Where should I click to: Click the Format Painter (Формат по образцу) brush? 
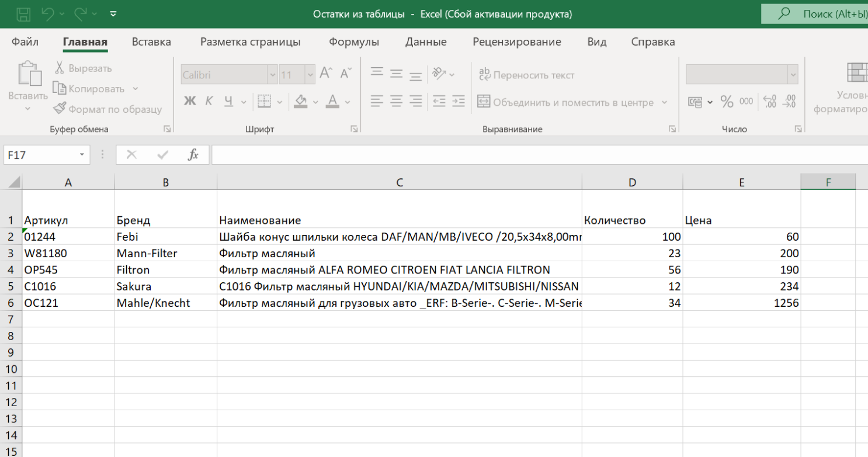[x=60, y=109]
